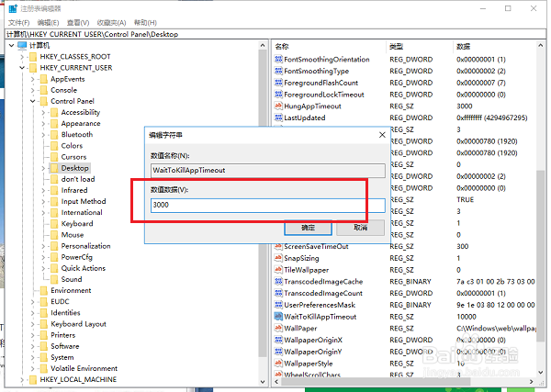Click the Colors folder icon
This screenshot has width=551, height=392.
pos(54,146)
